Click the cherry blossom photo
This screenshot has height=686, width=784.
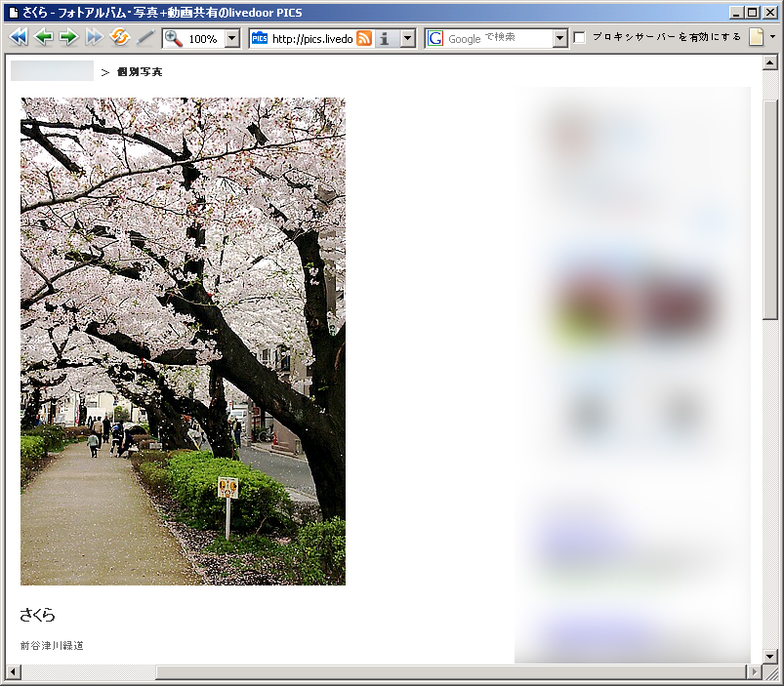click(183, 342)
